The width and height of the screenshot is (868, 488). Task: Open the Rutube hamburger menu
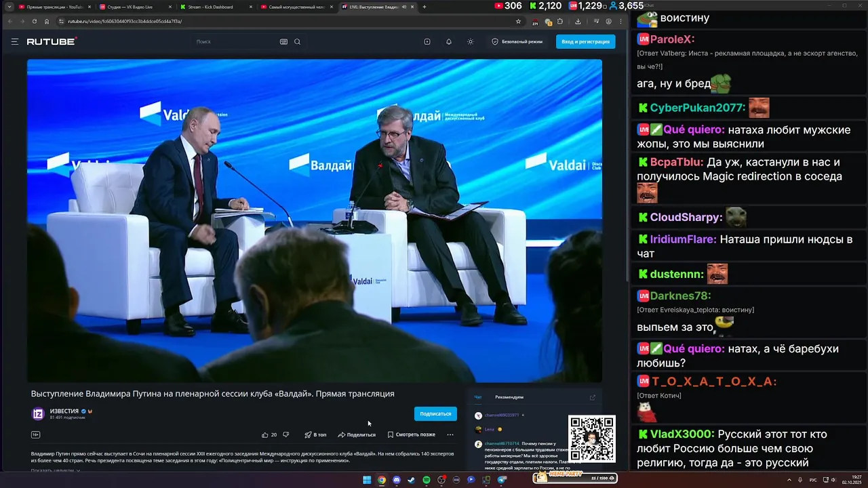14,41
